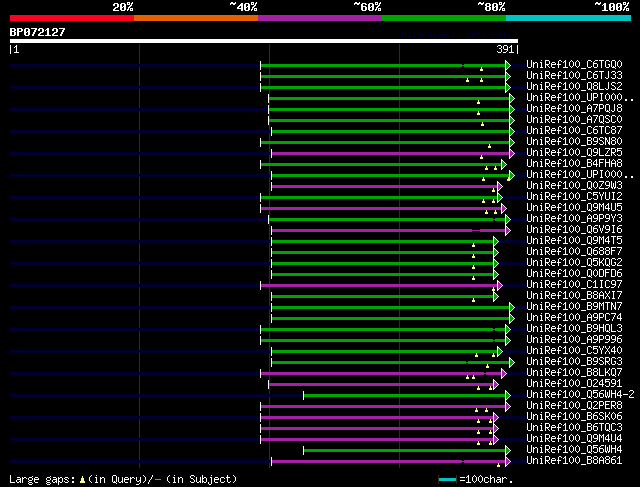The width and height of the screenshot is (640, 487).
Task: Open the UniRef100_C6TC87 hit label
Action: tap(574, 131)
